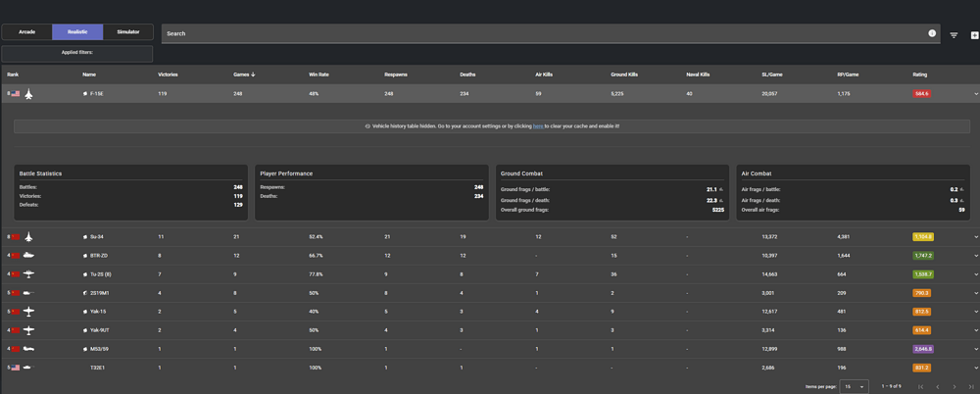Open the Items per page dropdown
Viewport: 980px width, 394px height.
point(854,386)
